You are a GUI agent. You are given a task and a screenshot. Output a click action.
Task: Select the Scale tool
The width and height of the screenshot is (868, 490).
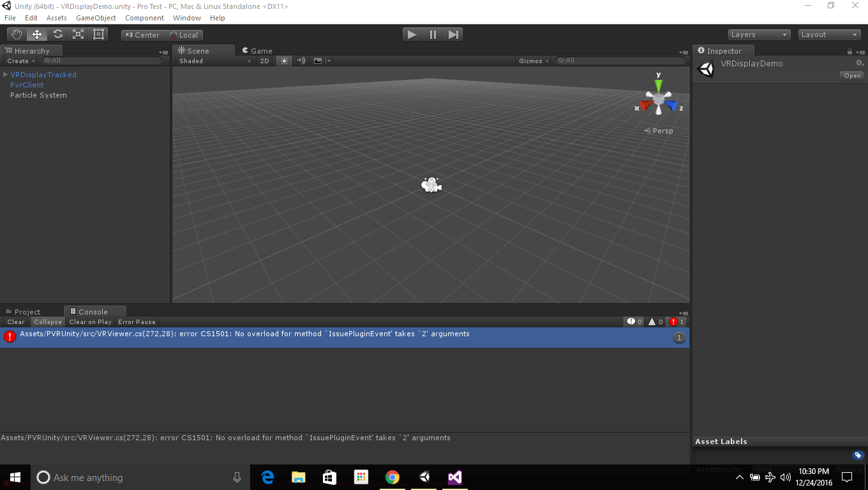(x=78, y=34)
